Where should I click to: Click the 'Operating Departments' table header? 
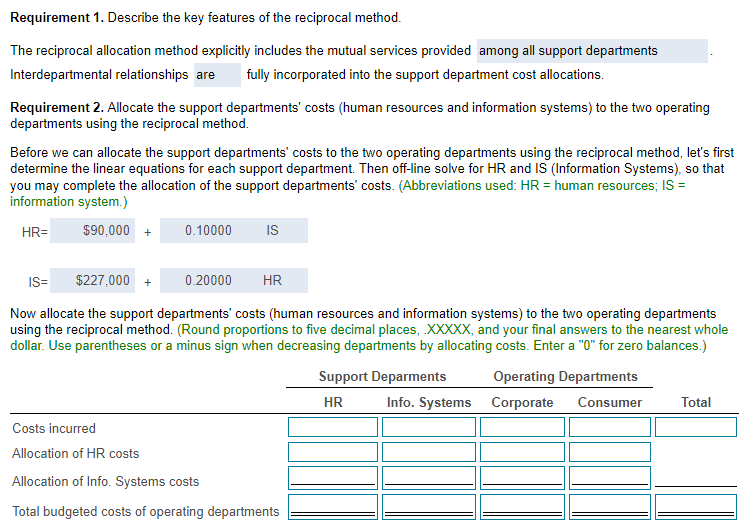pyautogui.click(x=566, y=377)
